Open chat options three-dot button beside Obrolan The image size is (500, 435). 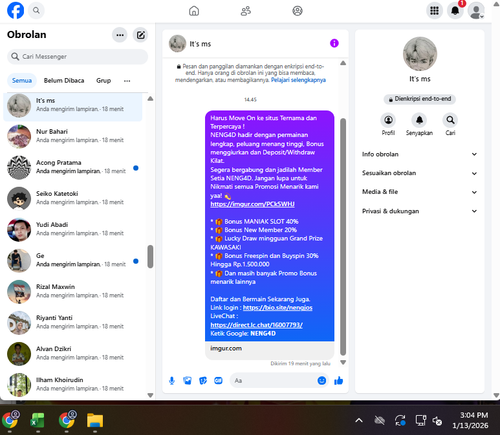point(120,35)
